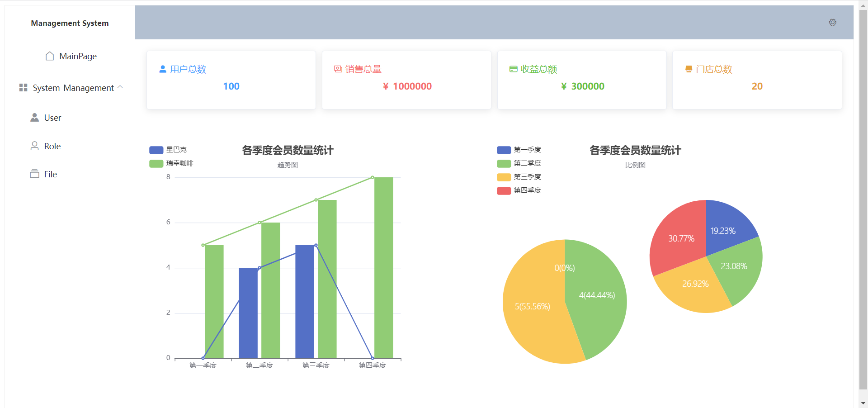The image size is (868, 408).
Task: Click the tall green bar for 第四季度
Action: point(383,268)
